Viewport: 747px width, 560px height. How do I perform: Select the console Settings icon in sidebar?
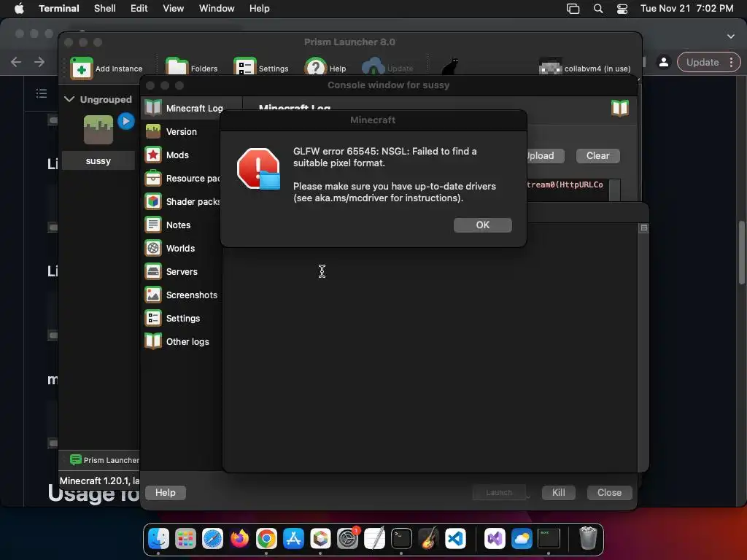[x=153, y=318]
